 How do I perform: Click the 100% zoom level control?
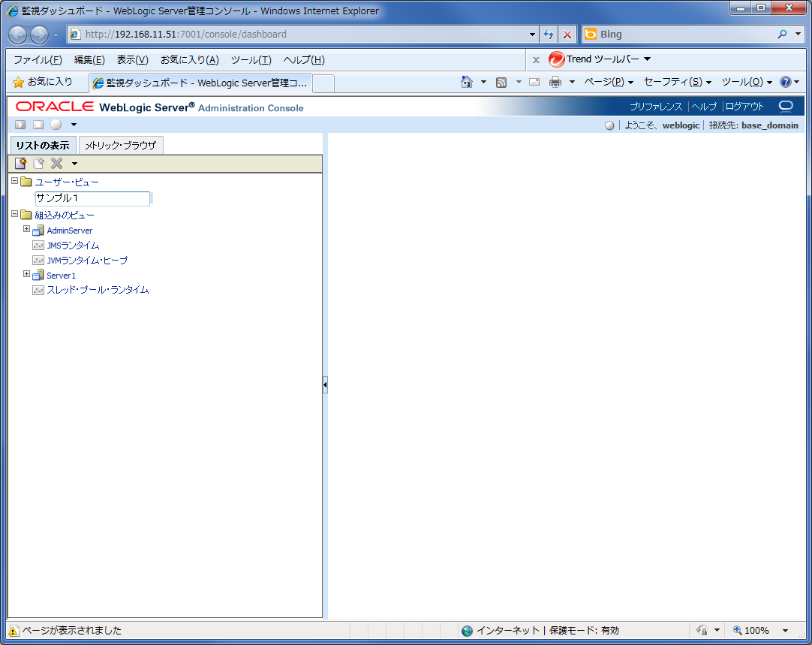756,631
